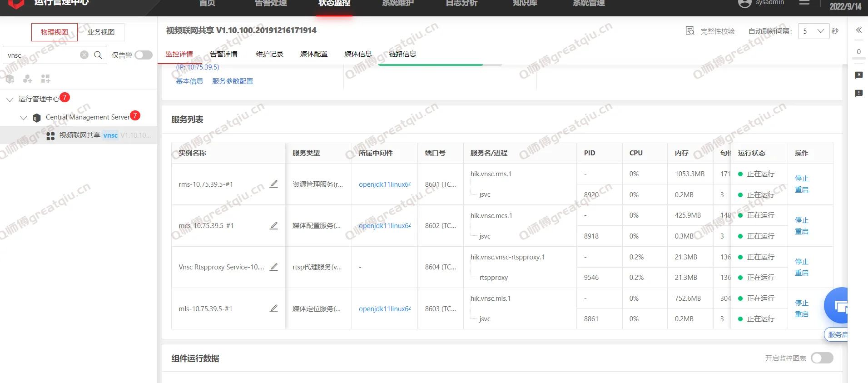868x383 pixels.
Task: Select the 业务视图 business view option
Action: 101,32
